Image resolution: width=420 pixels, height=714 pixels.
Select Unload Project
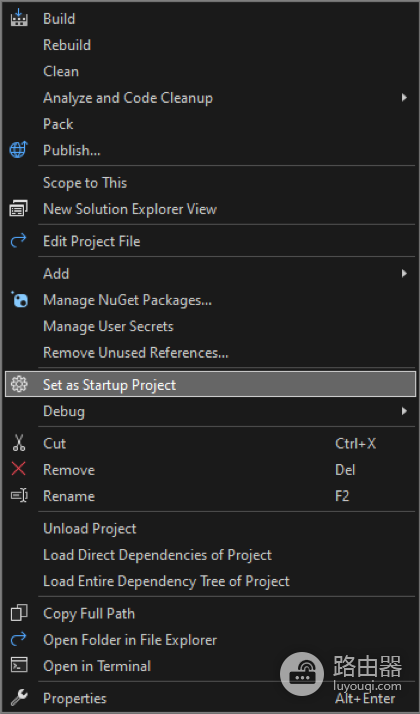[90, 529]
